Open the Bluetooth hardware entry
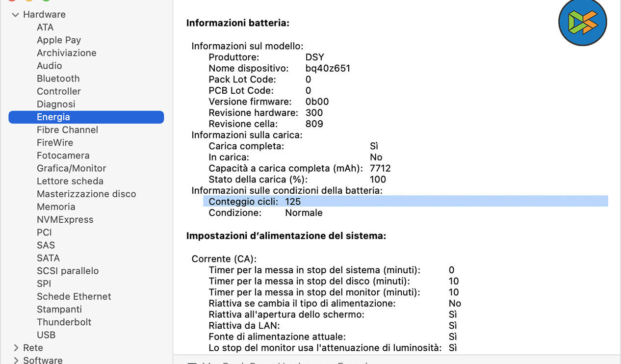The image size is (621, 364). (x=58, y=78)
